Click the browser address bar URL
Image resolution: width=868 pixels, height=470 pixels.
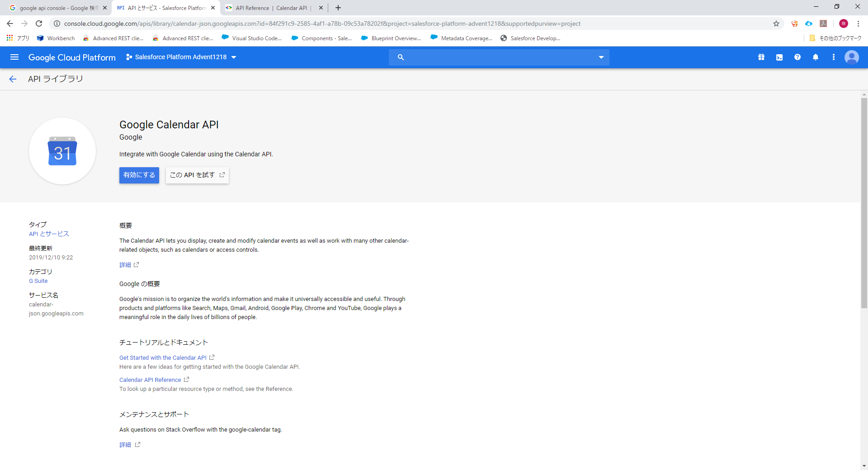click(x=322, y=23)
